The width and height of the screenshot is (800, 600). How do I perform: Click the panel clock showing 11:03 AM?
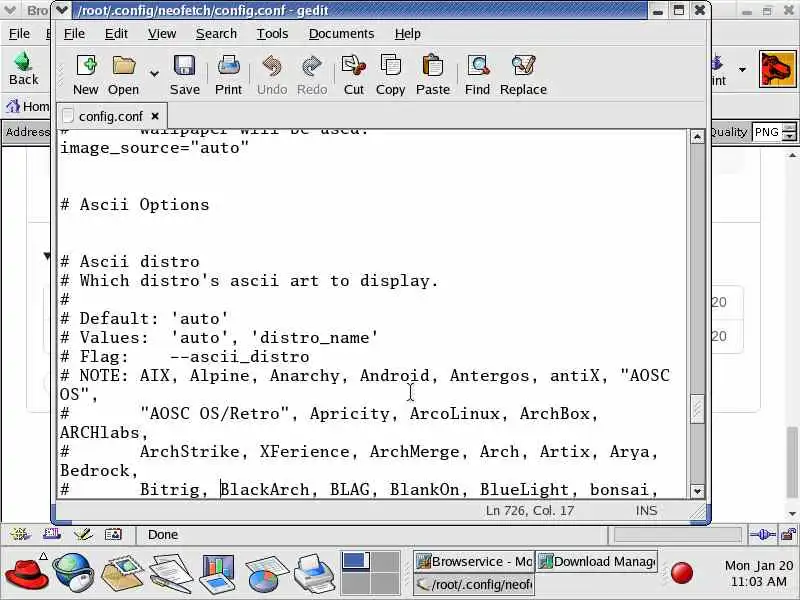pos(759,573)
